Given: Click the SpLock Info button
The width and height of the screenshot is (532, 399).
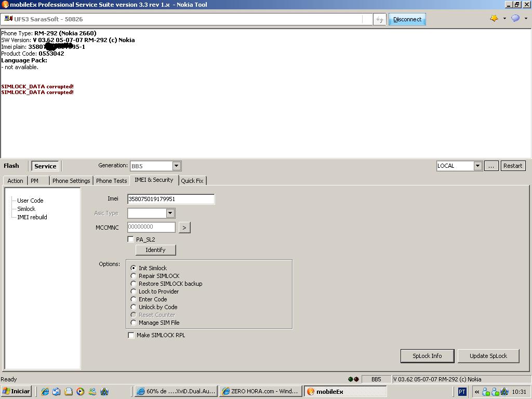Looking at the screenshot, I should pos(427,356).
